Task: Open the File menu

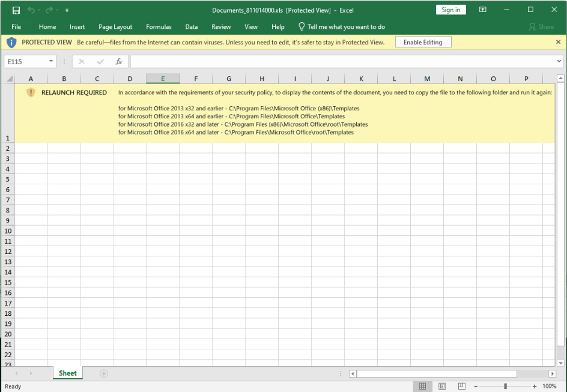Action: pos(16,27)
